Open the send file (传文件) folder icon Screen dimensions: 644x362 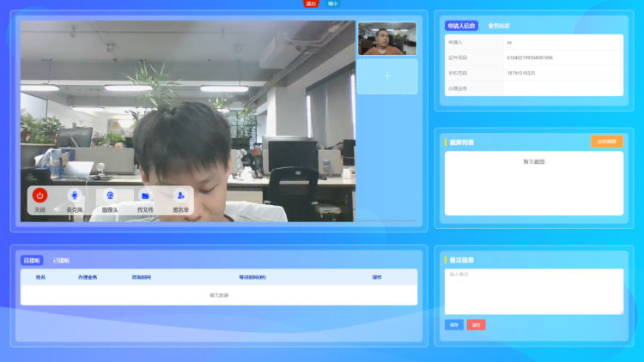point(145,196)
